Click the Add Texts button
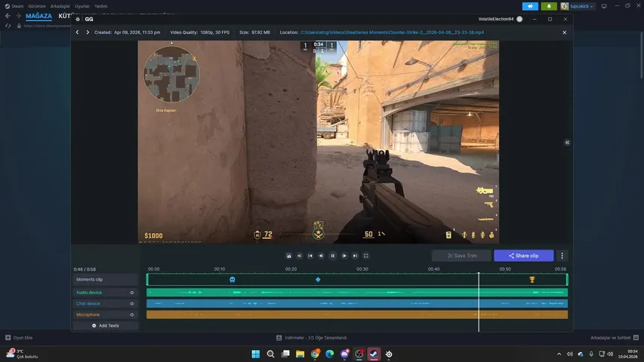The height and width of the screenshot is (362, 644). coord(106,326)
